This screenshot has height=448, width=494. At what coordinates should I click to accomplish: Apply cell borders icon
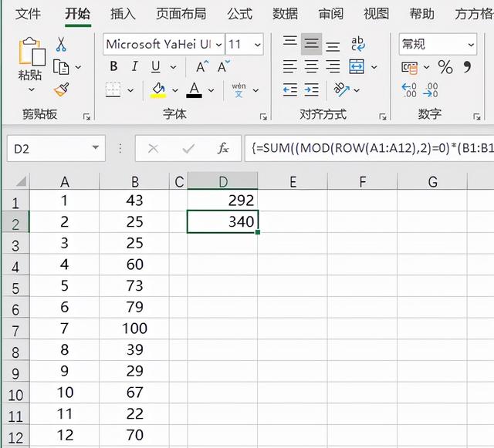(x=113, y=90)
